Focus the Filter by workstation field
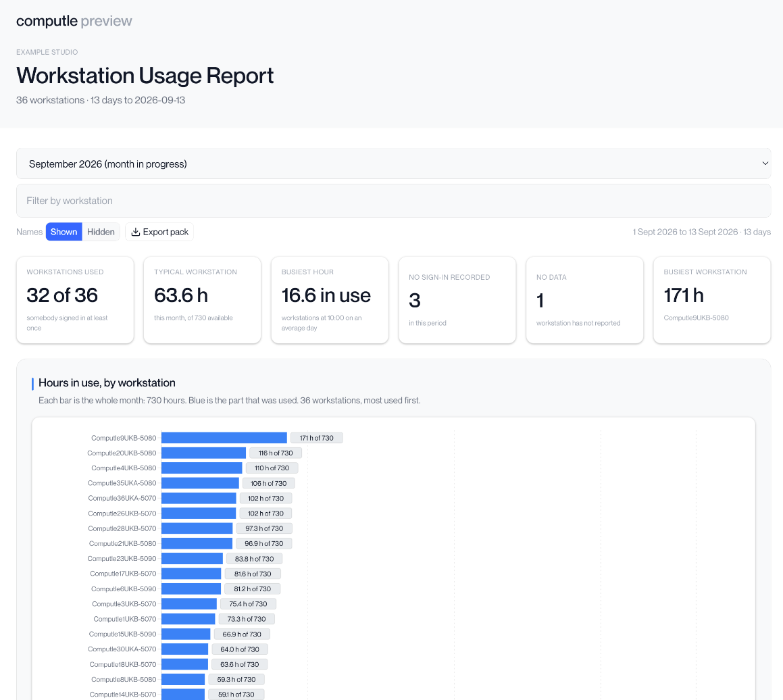 tap(393, 201)
